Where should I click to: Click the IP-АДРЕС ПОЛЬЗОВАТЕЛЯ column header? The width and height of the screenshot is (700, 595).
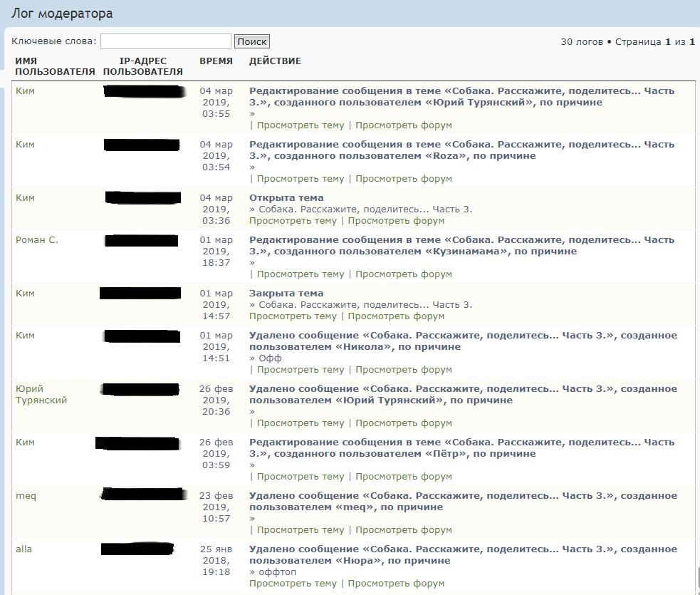(x=143, y=66)
